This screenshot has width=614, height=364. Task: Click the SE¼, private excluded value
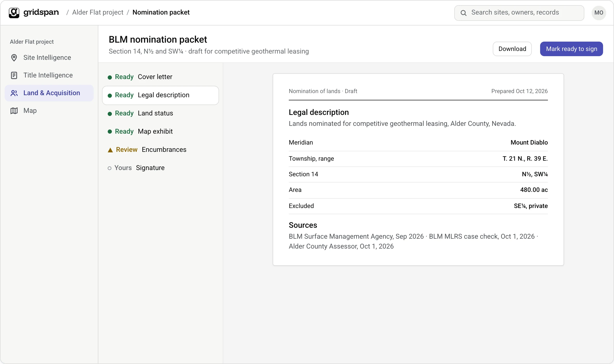pyautogui.click(x=531, y=206)
